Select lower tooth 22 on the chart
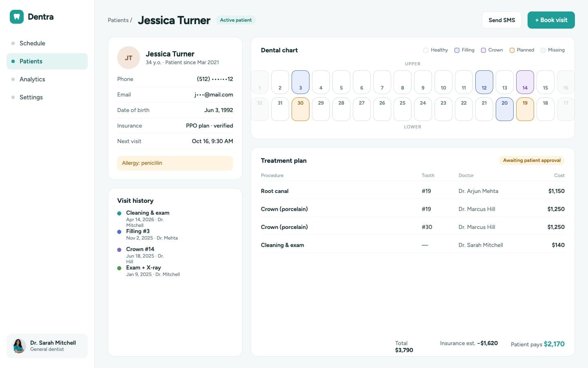This screenshot has width=588, height=368. pos(464,109)
